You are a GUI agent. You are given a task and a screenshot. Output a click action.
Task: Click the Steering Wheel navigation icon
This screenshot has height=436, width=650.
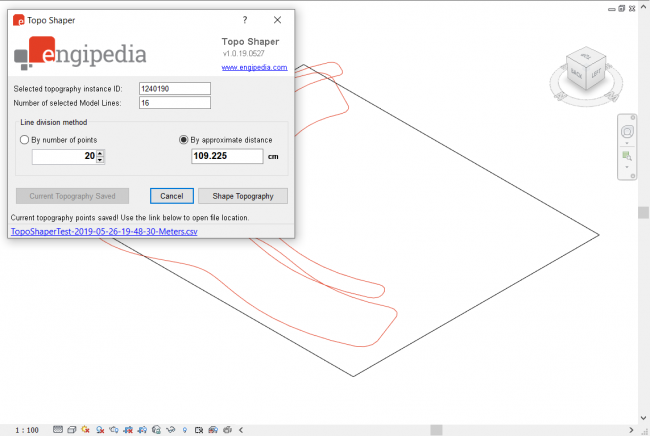(627, 132)
